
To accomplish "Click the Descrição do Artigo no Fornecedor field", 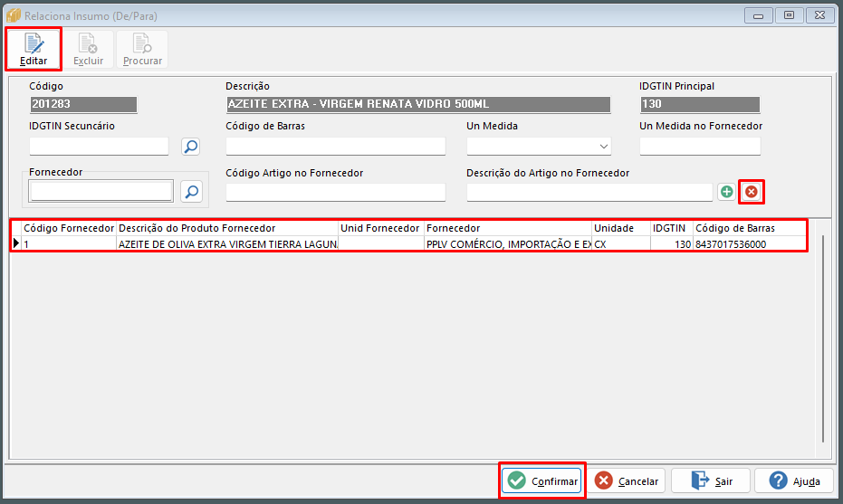I will 589,193.
